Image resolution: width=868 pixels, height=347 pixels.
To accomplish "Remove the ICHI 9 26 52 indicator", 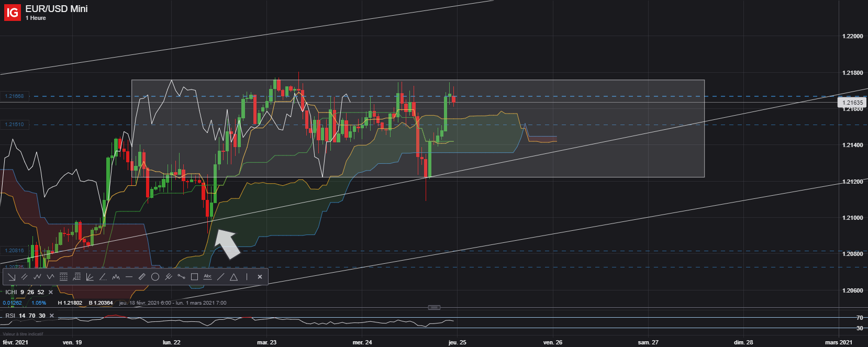I will pos(51,292).
